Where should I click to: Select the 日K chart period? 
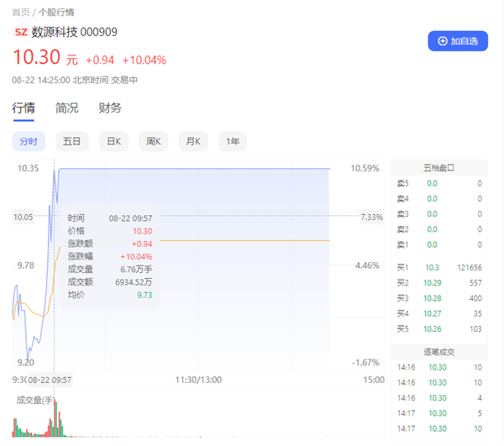(113, 141)
